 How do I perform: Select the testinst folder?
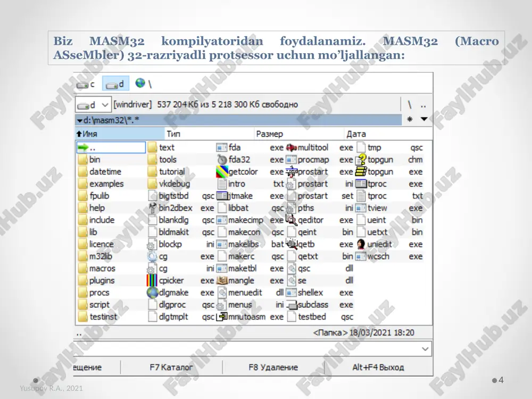pyautogui.click(x=98, y=317)
